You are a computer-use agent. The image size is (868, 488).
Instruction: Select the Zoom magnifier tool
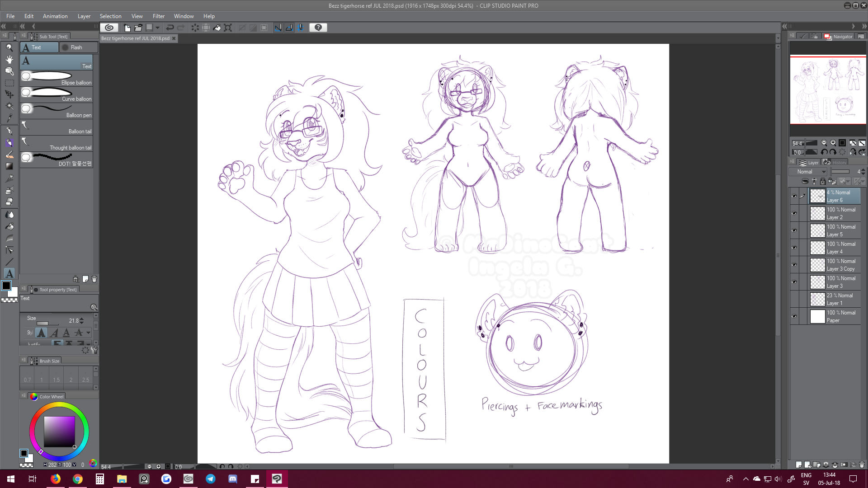click(x=9, y=47)
